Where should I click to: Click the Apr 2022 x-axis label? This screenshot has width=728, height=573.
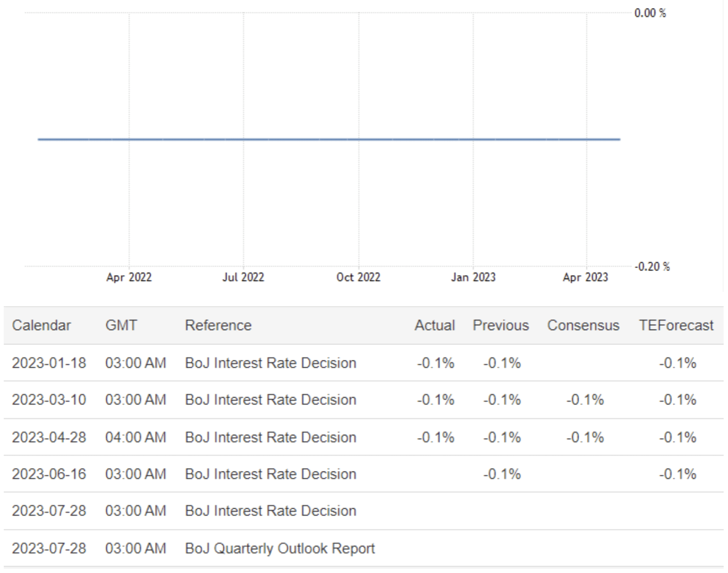129,277
